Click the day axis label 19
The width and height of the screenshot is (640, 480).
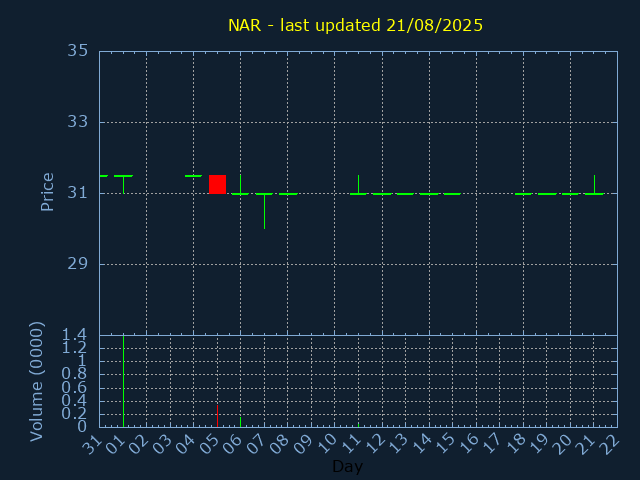(x=539, y=444)
